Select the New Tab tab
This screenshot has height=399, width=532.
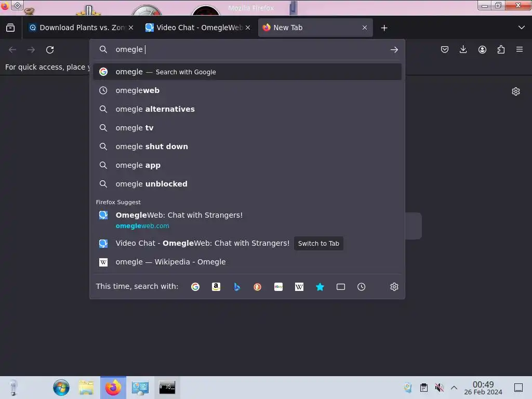tap(315, 28)
